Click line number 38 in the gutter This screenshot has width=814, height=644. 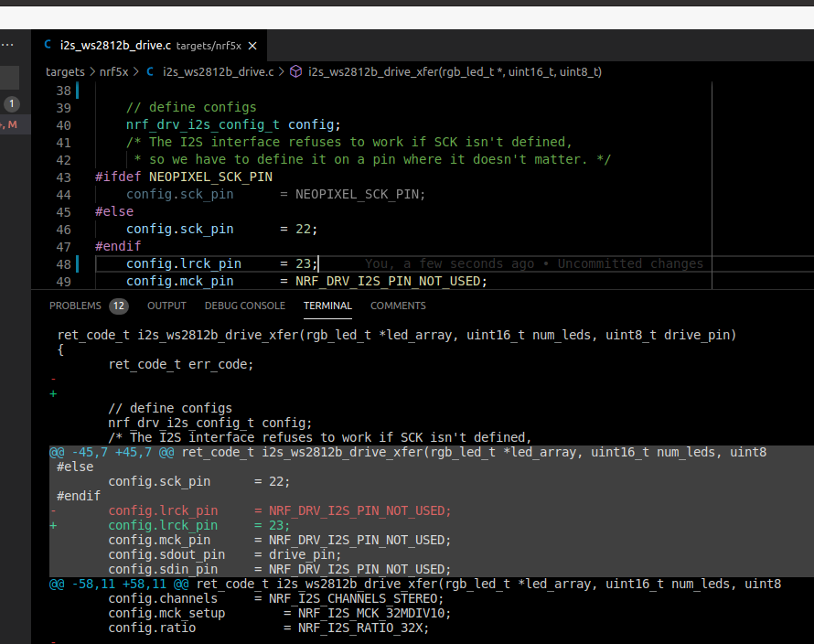[63, 91]
